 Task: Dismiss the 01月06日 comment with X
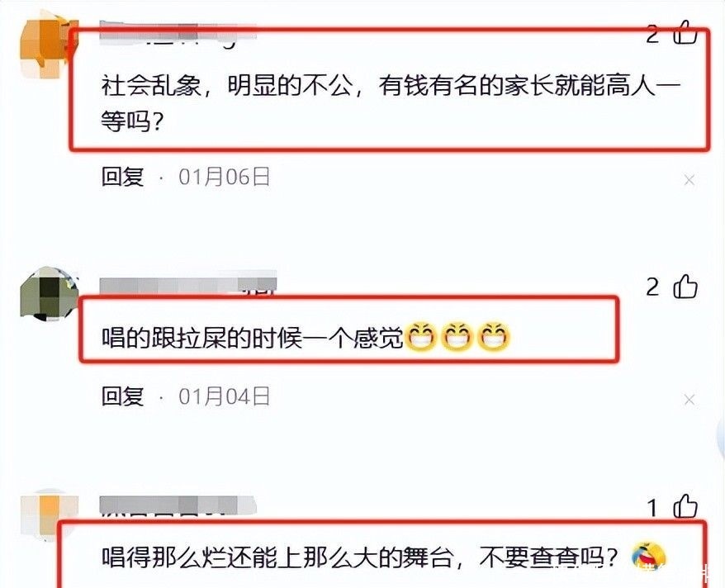coord(689,180)
